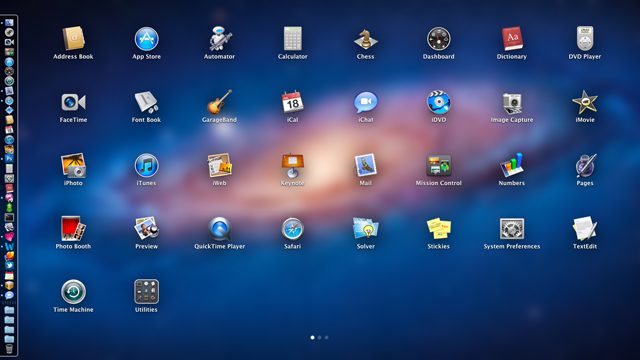Launch the Dictionary app in Launchpad grid

pyautogui.click(x=512, y=39)
